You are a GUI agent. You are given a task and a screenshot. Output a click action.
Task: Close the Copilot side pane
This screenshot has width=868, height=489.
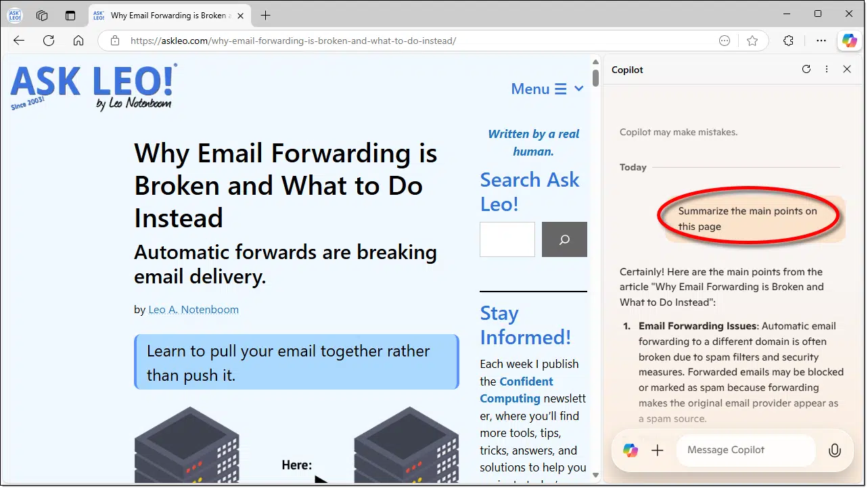click(847, 69)
